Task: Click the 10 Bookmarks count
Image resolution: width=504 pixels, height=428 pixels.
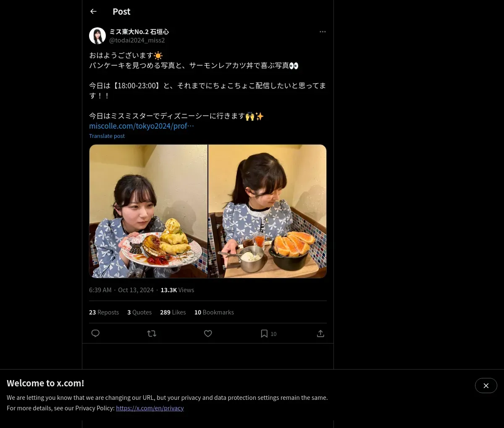Action: (x=214, y=312)
